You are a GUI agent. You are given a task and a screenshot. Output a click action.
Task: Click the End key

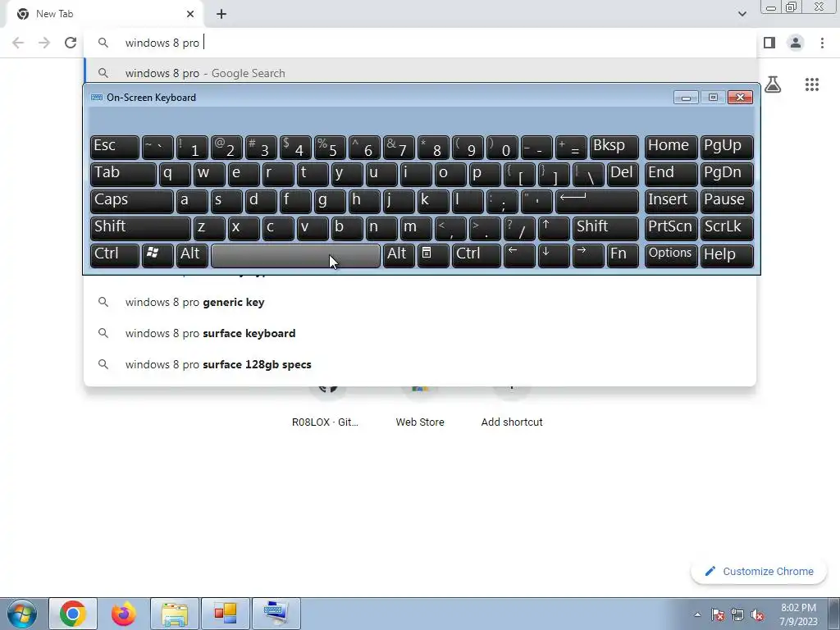671,174
